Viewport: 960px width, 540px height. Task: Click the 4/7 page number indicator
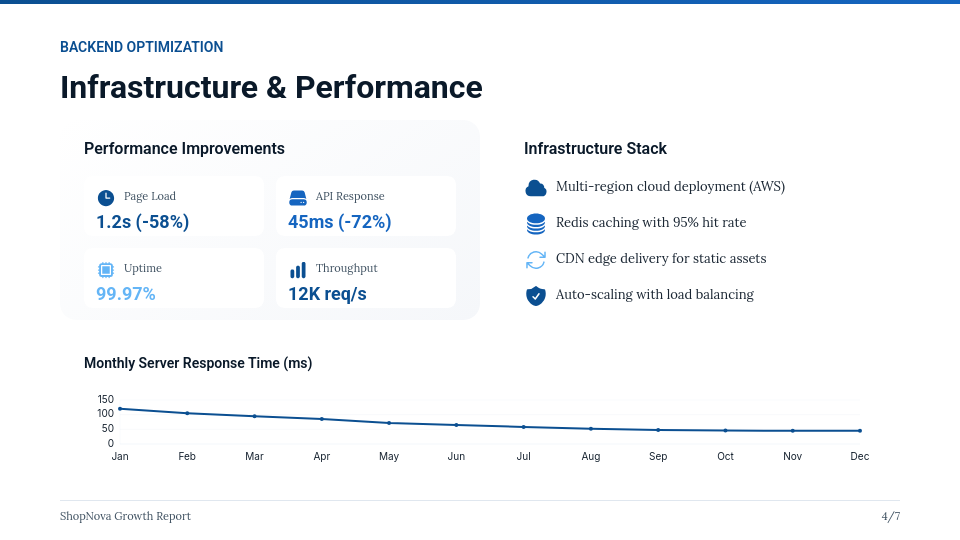[x=890, y=516]
